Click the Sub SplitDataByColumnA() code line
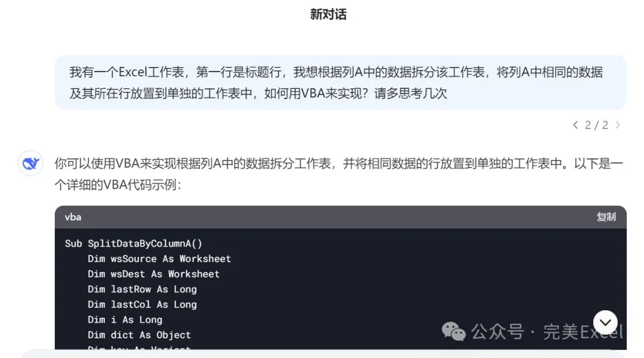The width and height of the screenshot is (644, 358). click(x=134, y=243)
